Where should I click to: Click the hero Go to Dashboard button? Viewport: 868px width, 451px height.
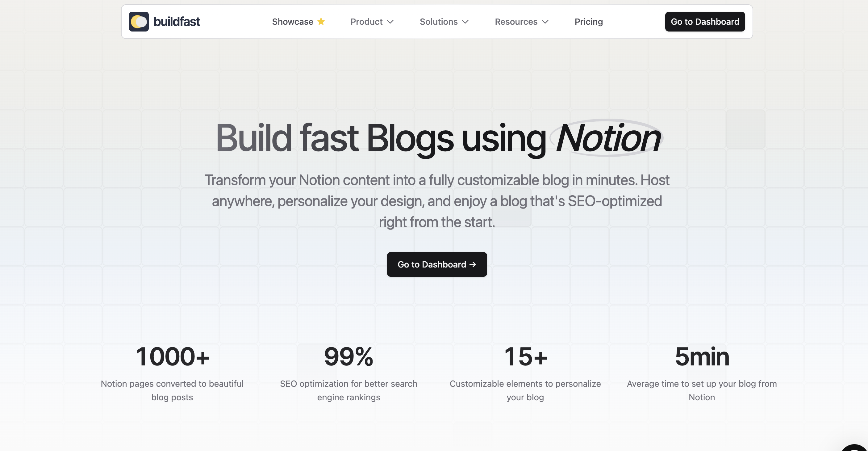point(437,264)
